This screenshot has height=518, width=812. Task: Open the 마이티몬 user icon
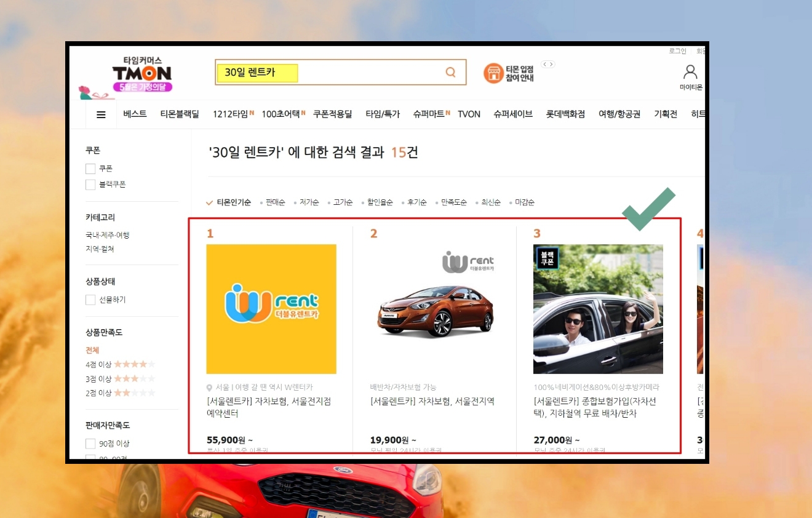[690, 73]
